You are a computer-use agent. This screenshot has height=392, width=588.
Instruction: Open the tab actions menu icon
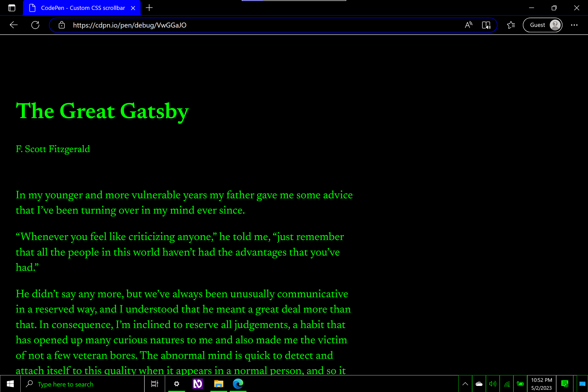(x=11, y=8)
